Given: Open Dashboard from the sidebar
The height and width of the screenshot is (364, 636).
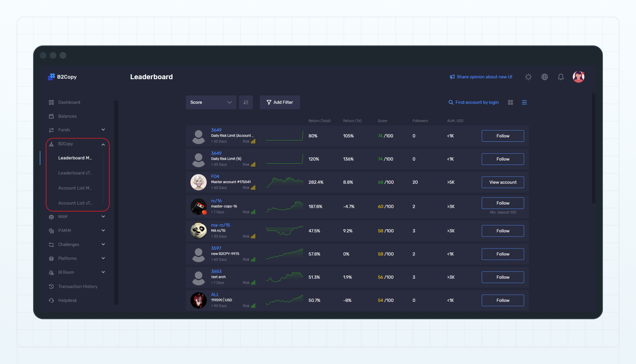Looking at the screenshot, I should (69, 102).
